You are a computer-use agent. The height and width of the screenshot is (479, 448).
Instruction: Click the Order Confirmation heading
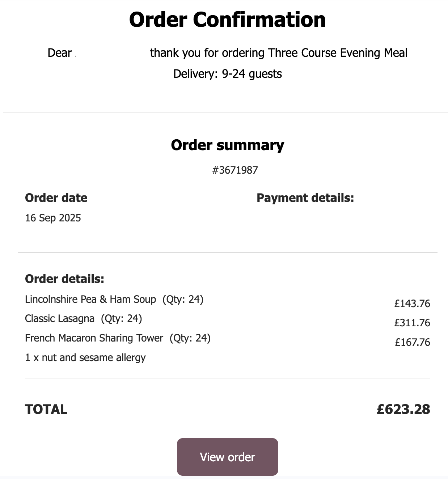tap(227, 20)
